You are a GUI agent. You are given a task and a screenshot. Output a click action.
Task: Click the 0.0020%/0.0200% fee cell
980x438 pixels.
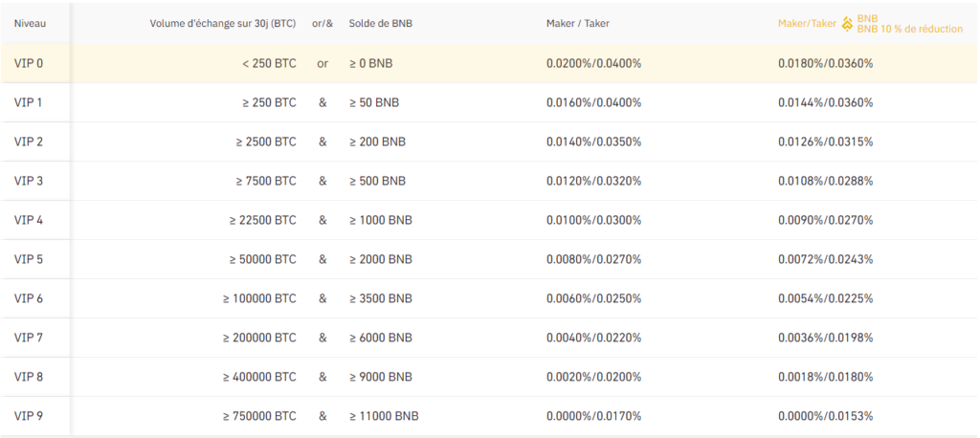click(593, 377)
